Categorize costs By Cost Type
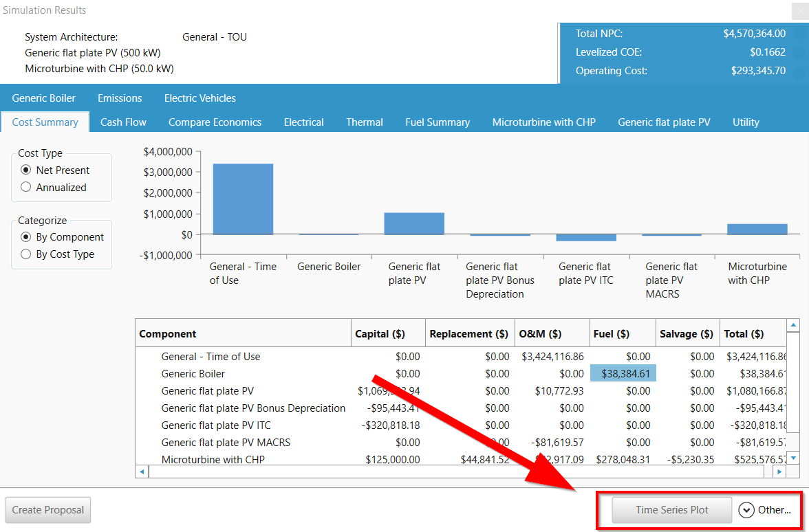Screen dimensions: 809x532 click(x=26, y=254)
